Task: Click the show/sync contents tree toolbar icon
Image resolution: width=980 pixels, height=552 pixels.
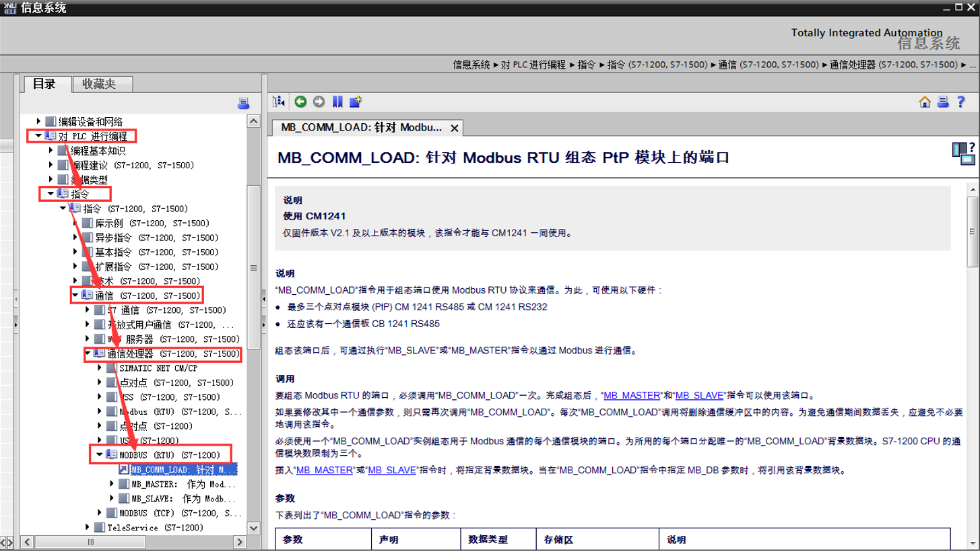Action: point(278,102)
